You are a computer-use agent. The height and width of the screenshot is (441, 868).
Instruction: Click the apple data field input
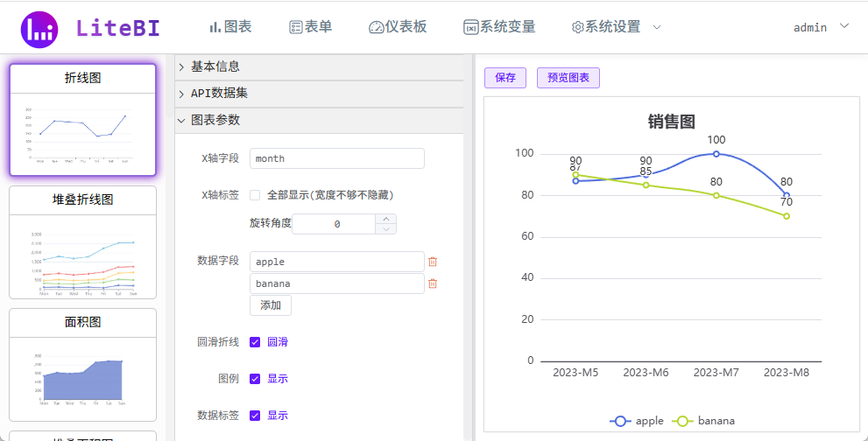tap(337, 262)
